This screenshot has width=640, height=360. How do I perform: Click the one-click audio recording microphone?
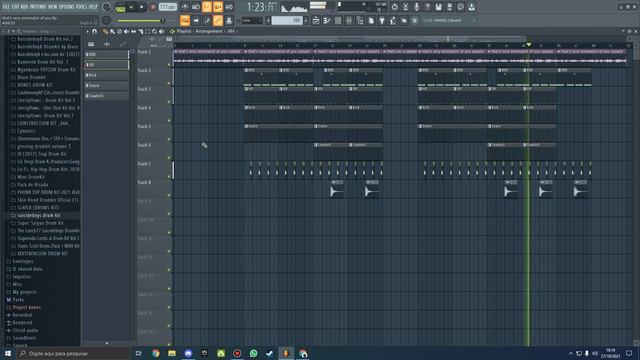click(x=417, y=7)
